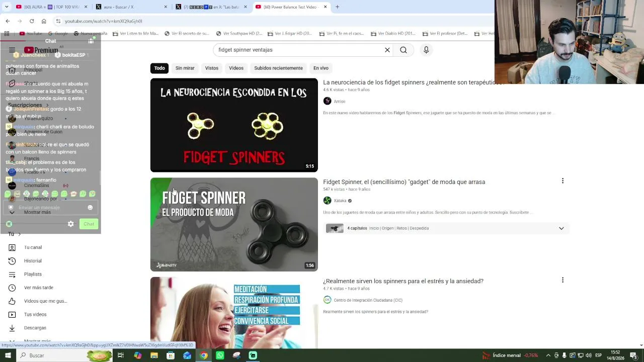644x362 pixels.
Task: Select the 'Subidos recientemente' filter chip
Action: coord(278,68)
